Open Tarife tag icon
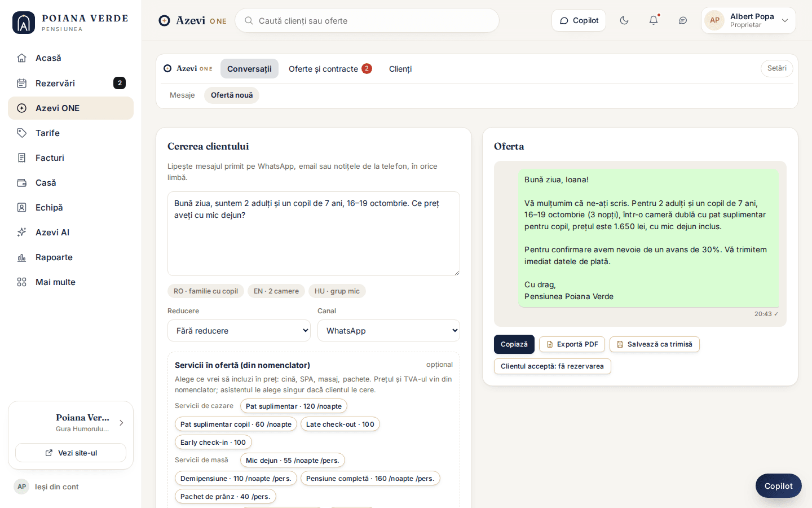 tap(22, 133)
